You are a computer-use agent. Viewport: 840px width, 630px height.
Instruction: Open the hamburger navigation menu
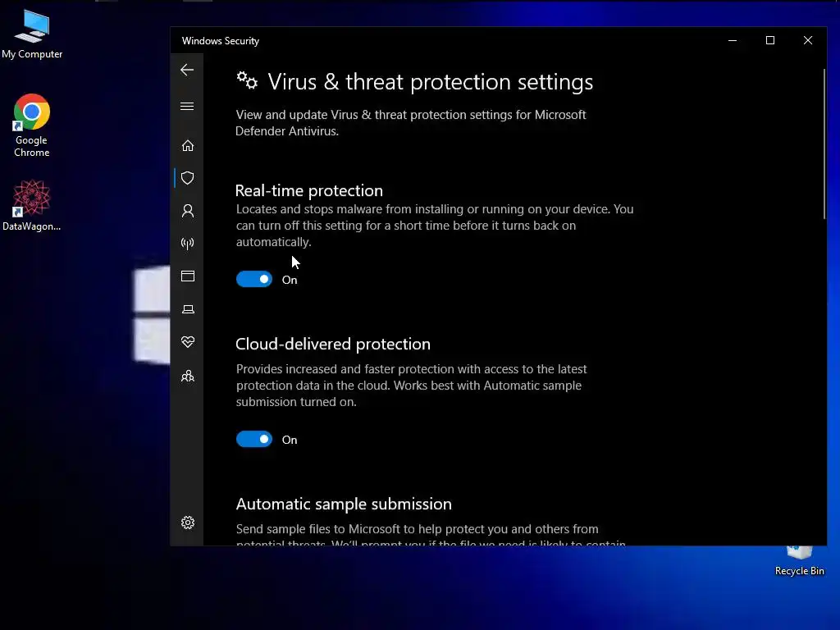pyautogui.click(x=187, y=106)
